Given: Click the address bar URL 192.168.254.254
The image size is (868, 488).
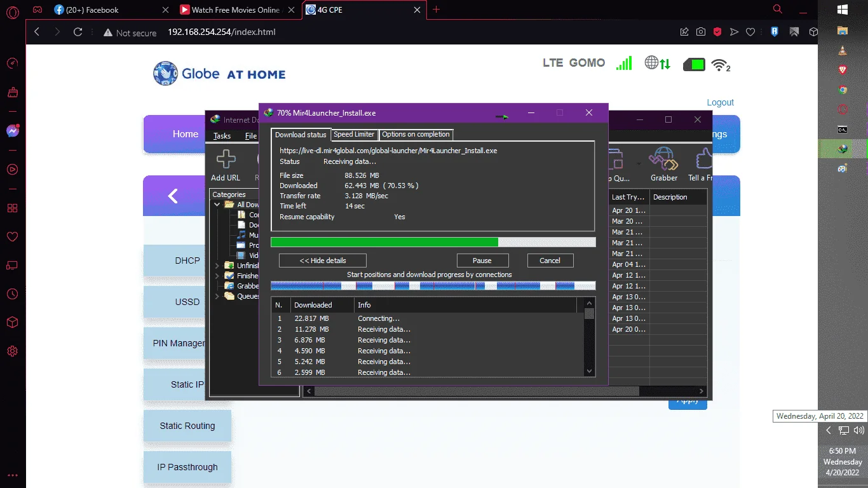Looking at the screenshot, I should click(222, 32).
